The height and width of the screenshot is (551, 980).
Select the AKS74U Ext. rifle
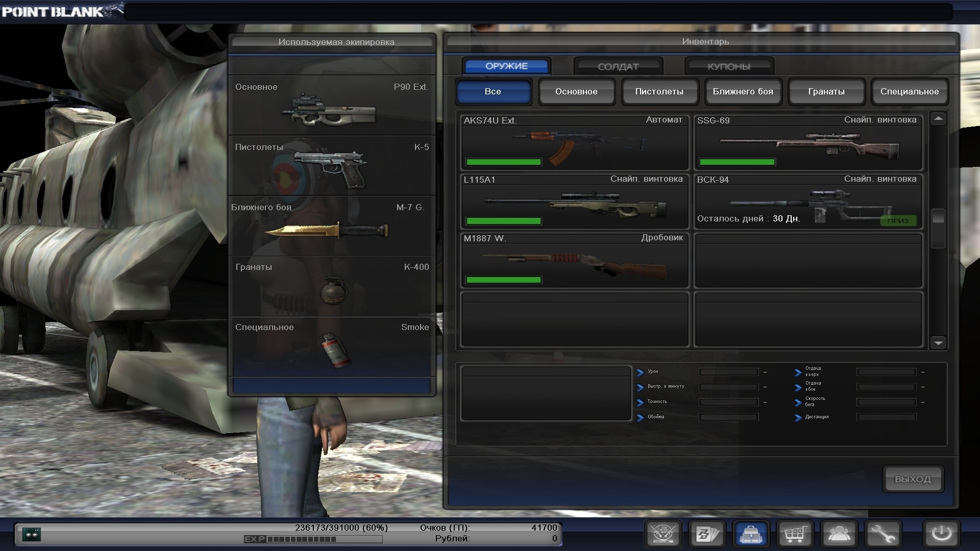tap(574, 143)
